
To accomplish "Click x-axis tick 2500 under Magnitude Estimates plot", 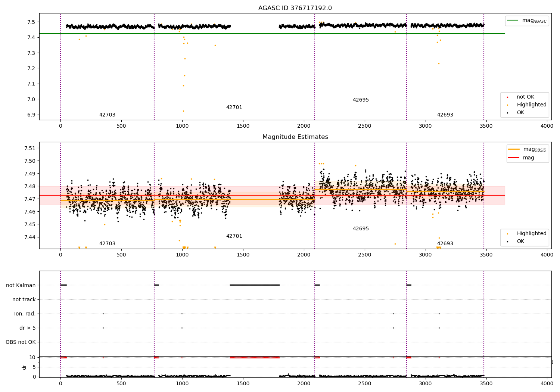I will pyautogui.click(x=365, y=255).
